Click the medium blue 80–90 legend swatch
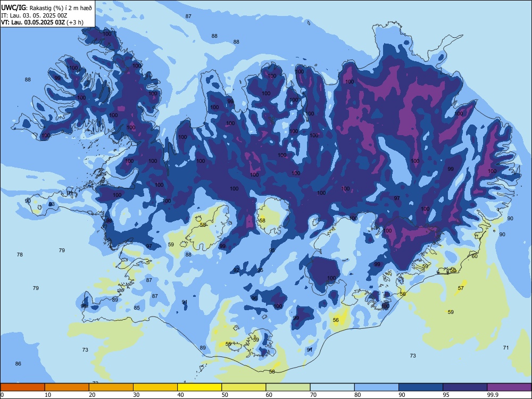Image resolution: width=532 pixels, height=399 pixels. tap(377, 387)
